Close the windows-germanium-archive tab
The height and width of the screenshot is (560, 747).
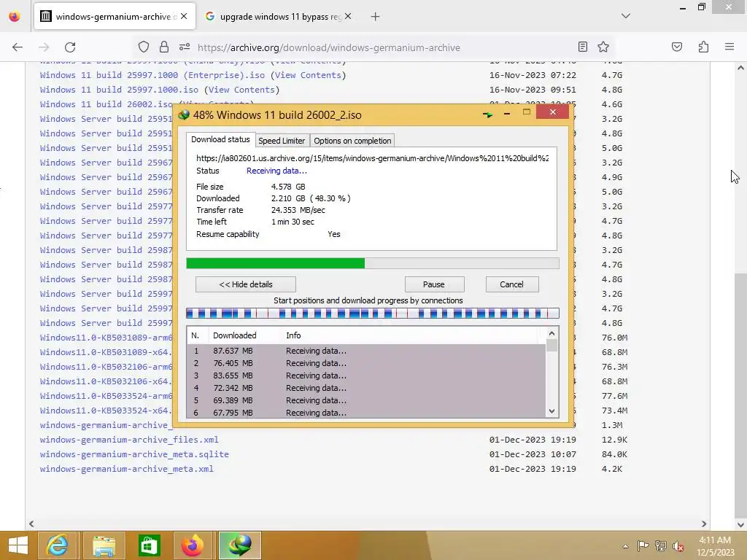point(184,16)
